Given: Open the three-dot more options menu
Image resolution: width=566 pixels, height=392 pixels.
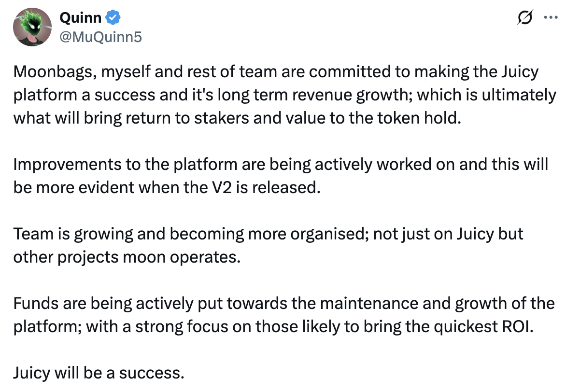Looking at the screenshot, I should pyautogui.click(x=551, y=17).
